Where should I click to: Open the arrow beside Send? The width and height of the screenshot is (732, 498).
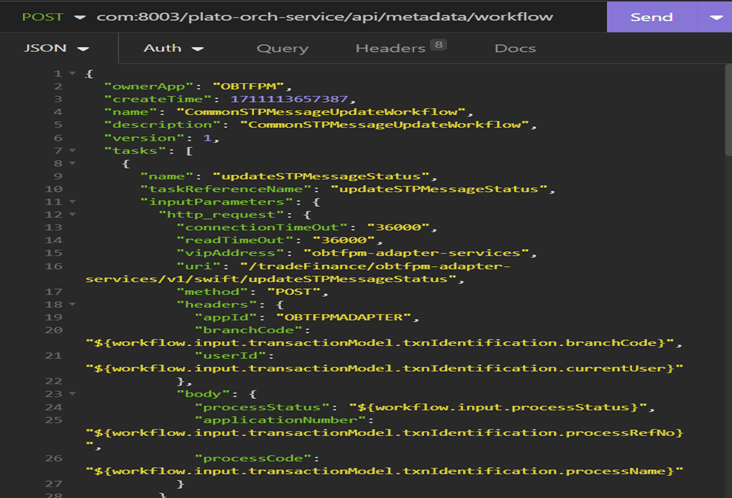tap(715, 17)
